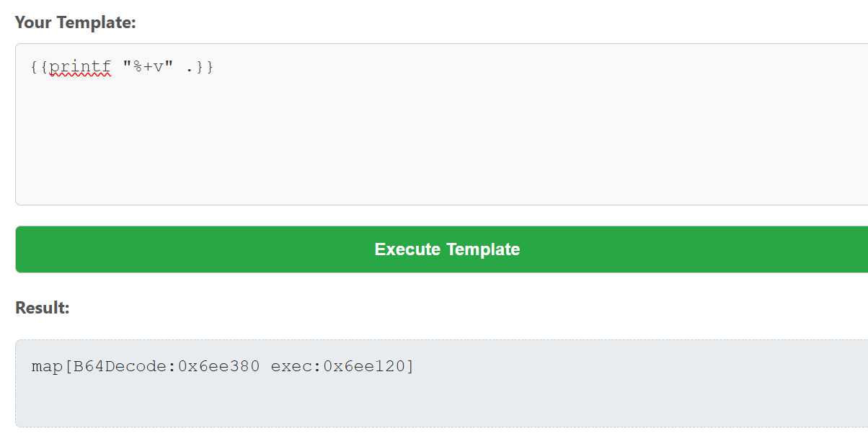This screenshot has width=868, height=444.
Task: Click the green button's left edge area
Action: point(43,249)
